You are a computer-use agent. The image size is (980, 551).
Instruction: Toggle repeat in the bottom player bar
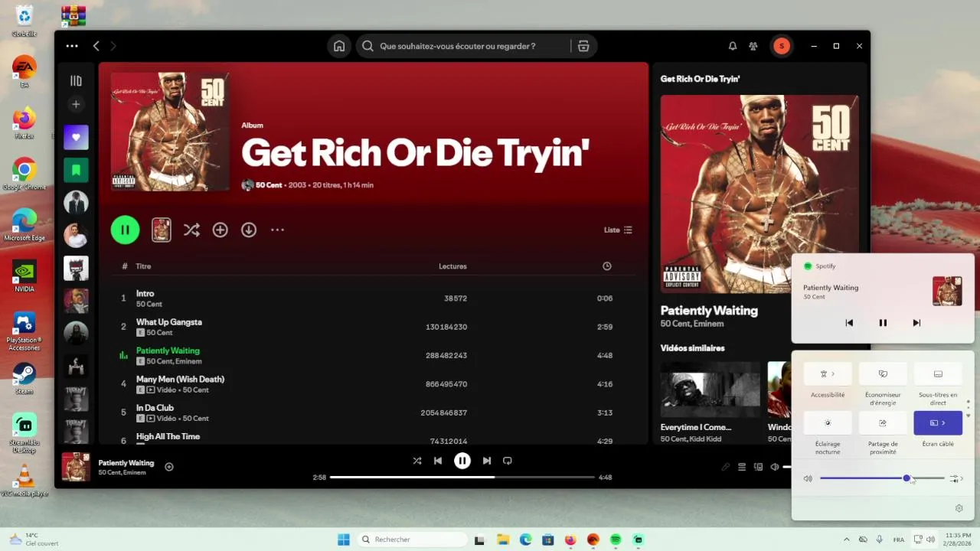click(x=508, y=461)
